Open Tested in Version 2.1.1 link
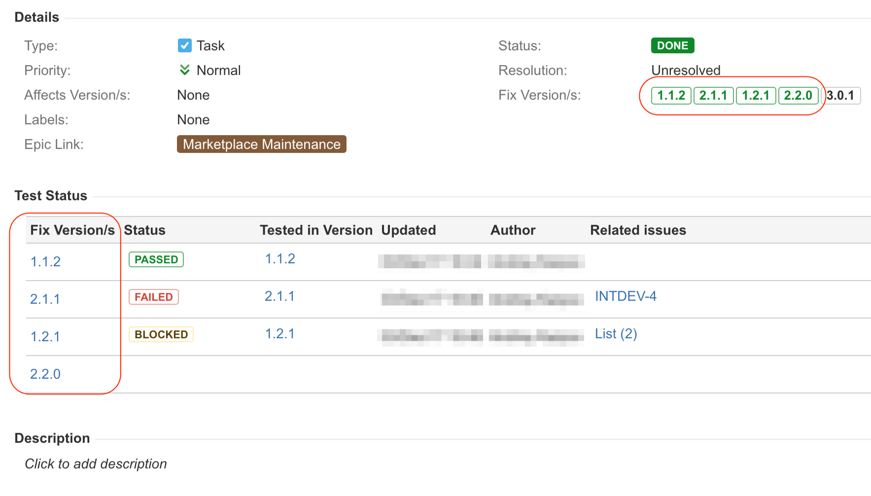871x496 pixels. click(x=280, y=296)
